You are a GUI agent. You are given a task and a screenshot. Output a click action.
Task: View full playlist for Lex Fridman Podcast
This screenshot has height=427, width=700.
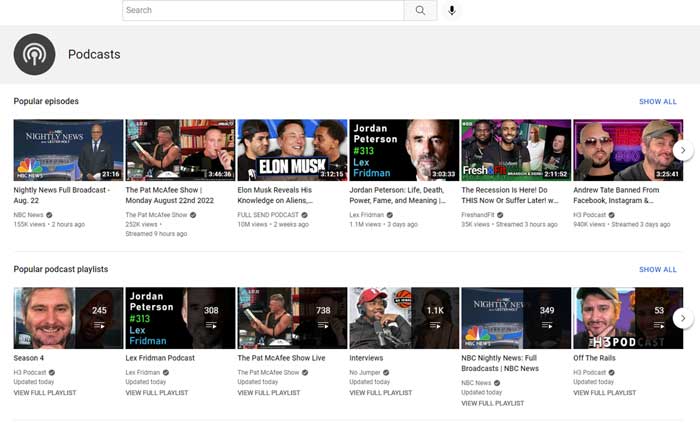click(x=157, y=393)
